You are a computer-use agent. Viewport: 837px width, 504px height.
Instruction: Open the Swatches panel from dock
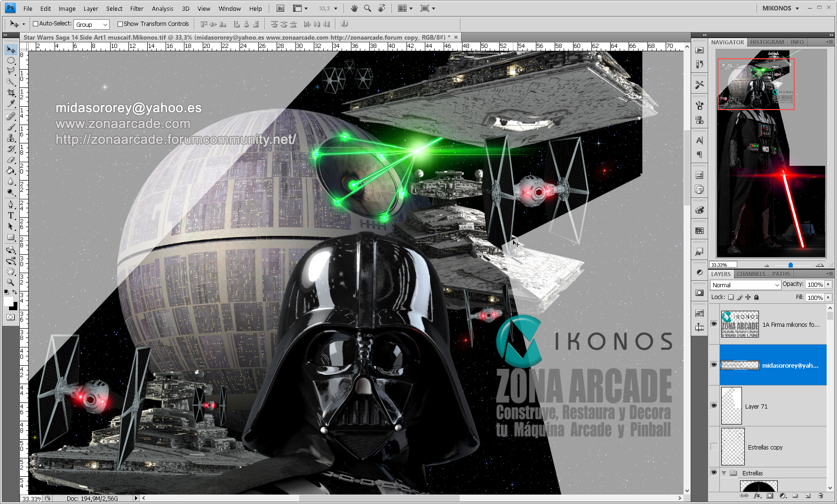(x=700, y=231)
